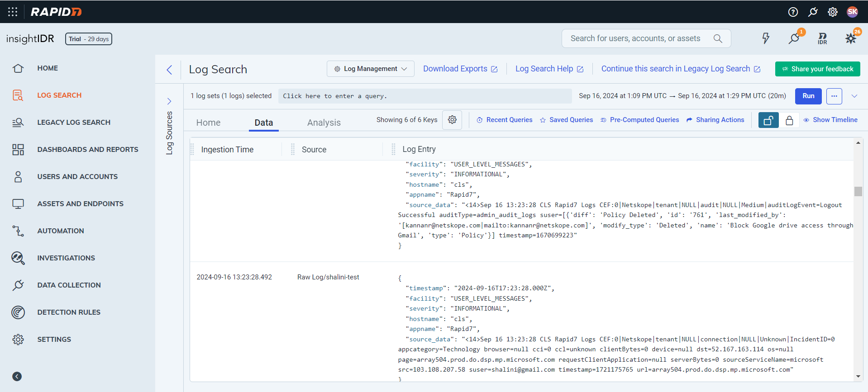This screenshot has width=868, height=392.
Task: Select the unlocked padlock toggle
Action: pos(768,120)
